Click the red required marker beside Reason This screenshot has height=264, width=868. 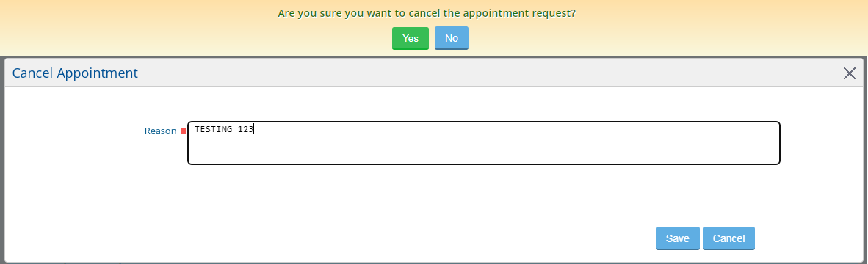(184, 131)
